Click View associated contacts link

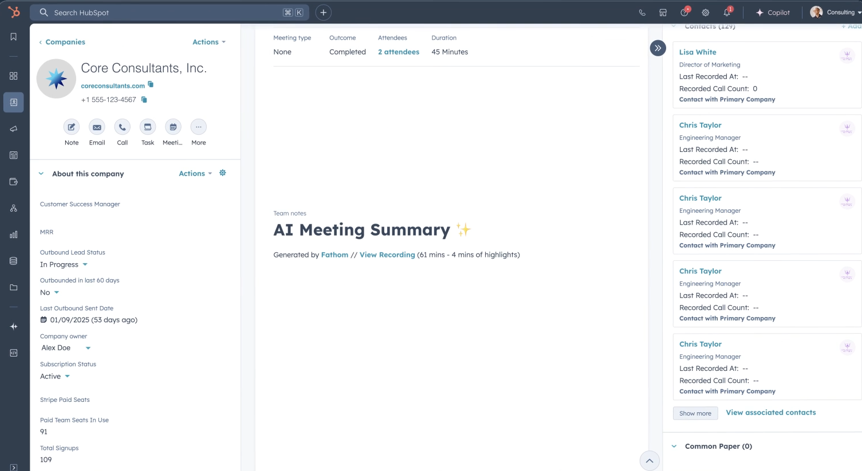pos(771,412)
